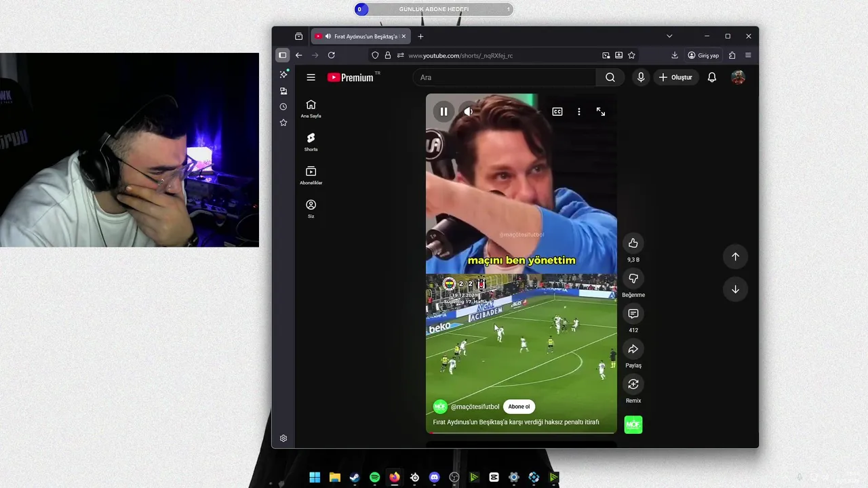Click the GÜNLÜK ABONE HEDEFI progress bar
The height and width of the screenshot is (488, 868).
[434, 9]
